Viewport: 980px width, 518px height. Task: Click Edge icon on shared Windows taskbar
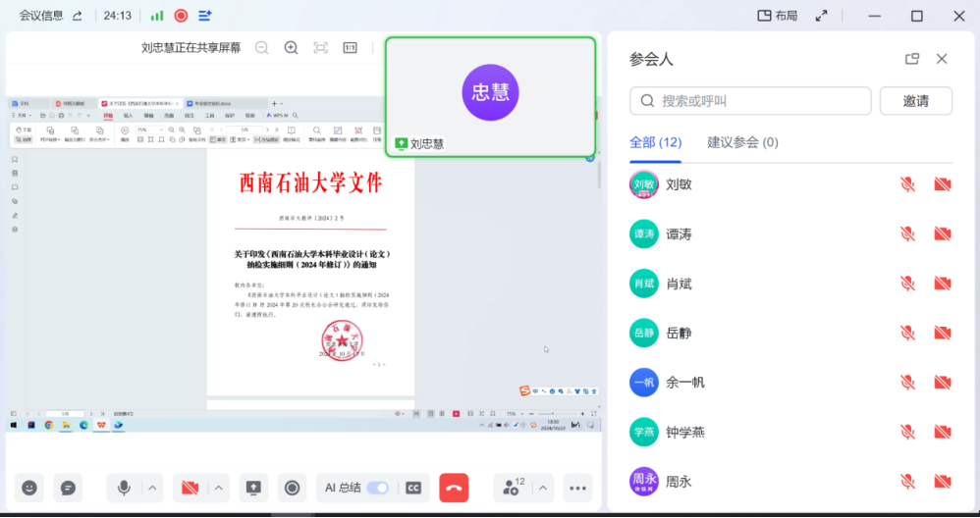point(83,425)
